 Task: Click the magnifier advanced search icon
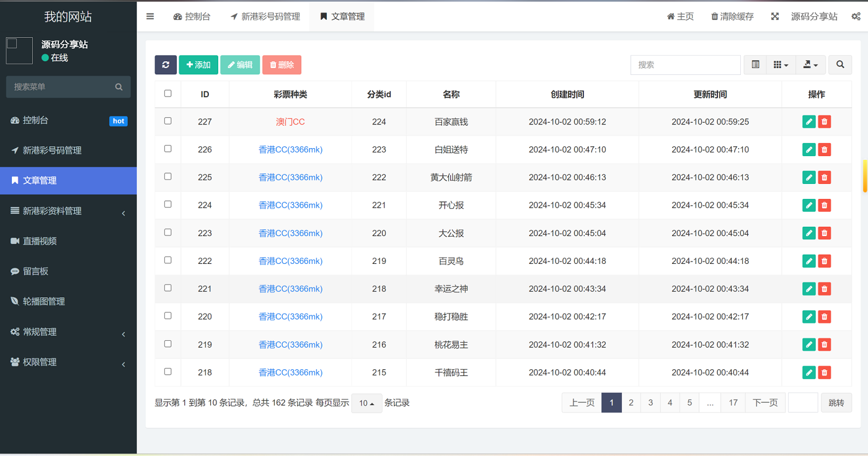pos(840,65)
